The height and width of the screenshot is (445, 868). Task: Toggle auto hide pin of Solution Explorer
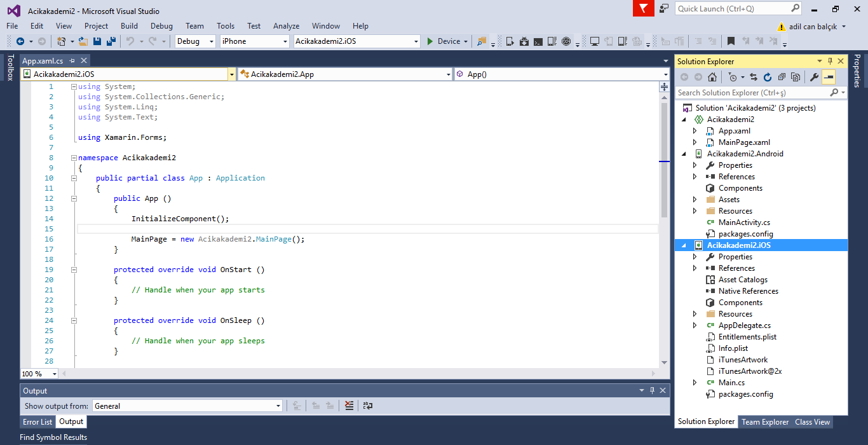point(830,61)
